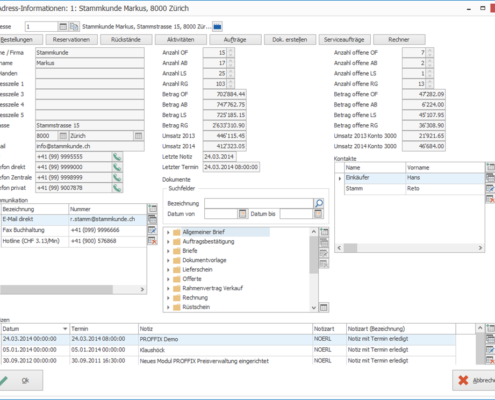Open the Datum bis calendar picker
This screenshot has height=400, width=495.
(x=318, y=214)
